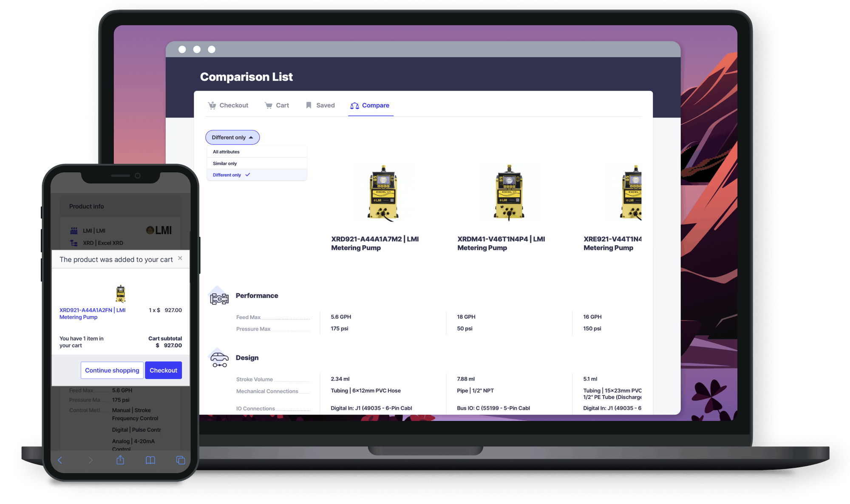This screenshot has width=850, height=504.
Task: Click the XRDM41-V46T1N4P4 pump thumbnail
Action: [x=509, y=193]
